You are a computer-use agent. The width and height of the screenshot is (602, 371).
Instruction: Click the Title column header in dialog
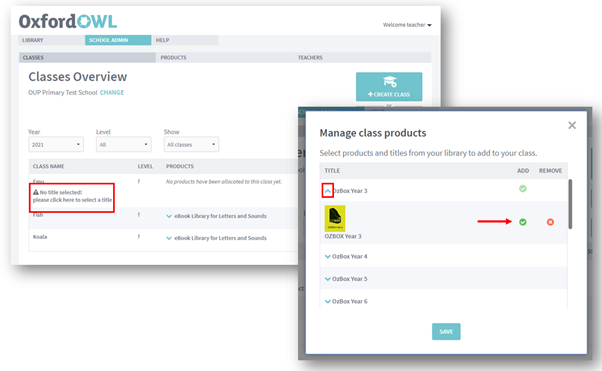tap(332, 171)
